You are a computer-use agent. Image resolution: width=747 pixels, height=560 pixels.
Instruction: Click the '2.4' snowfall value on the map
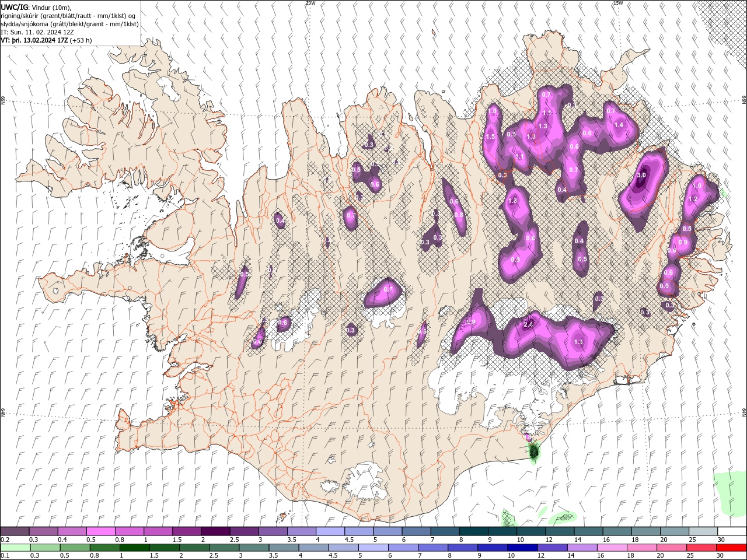tap(529, 325)
